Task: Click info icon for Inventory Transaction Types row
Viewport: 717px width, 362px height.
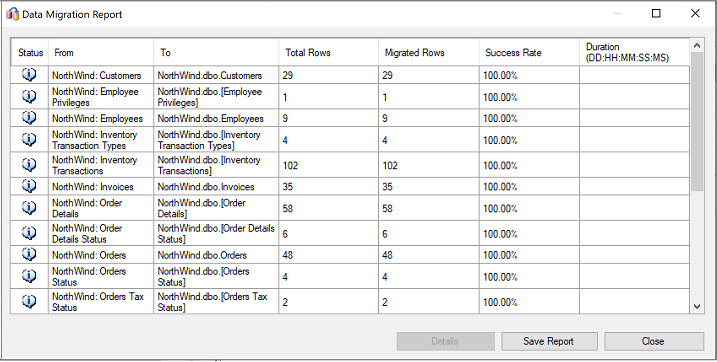Action: tap(29, 139)
